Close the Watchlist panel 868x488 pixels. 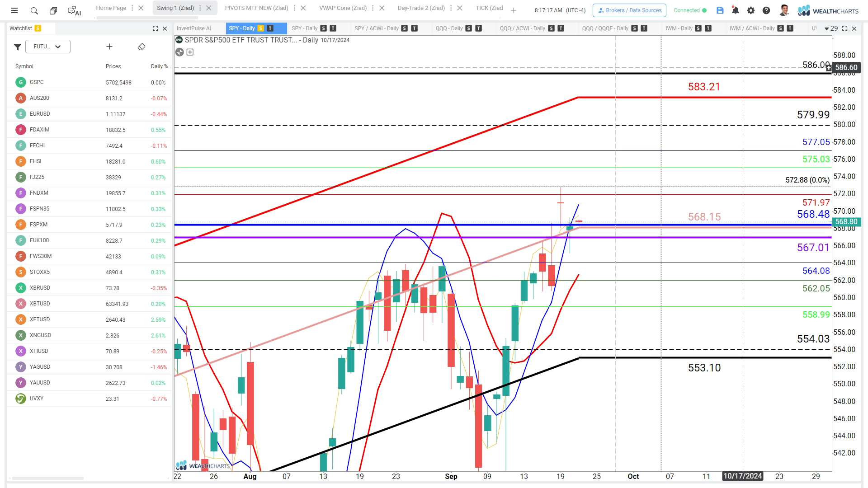[165, 28]
